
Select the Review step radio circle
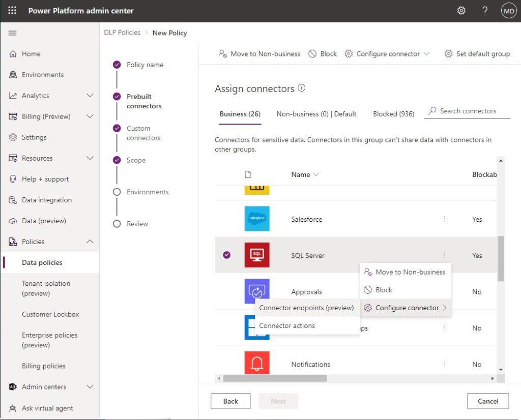[115, 224]
